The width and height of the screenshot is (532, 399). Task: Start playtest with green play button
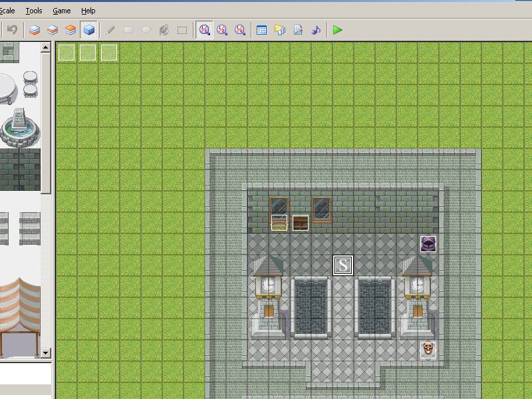338,30
